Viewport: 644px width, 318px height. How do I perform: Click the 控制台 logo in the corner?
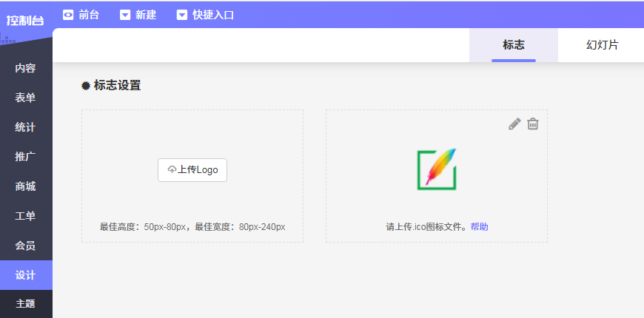click(x=25, y=21)
